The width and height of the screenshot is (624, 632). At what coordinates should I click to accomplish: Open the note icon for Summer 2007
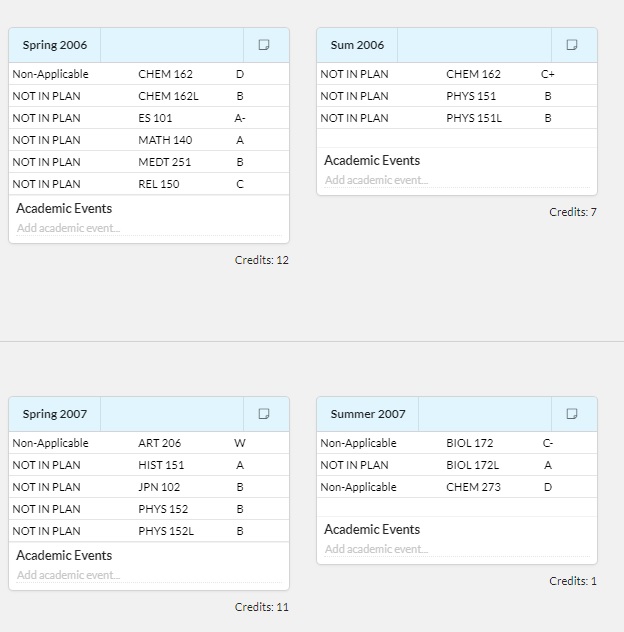[572, 414]
